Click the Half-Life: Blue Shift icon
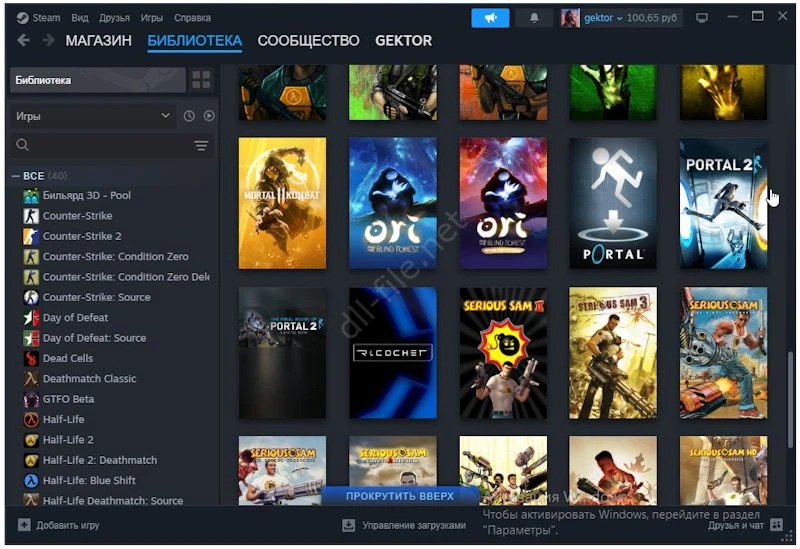 [31, 481]
